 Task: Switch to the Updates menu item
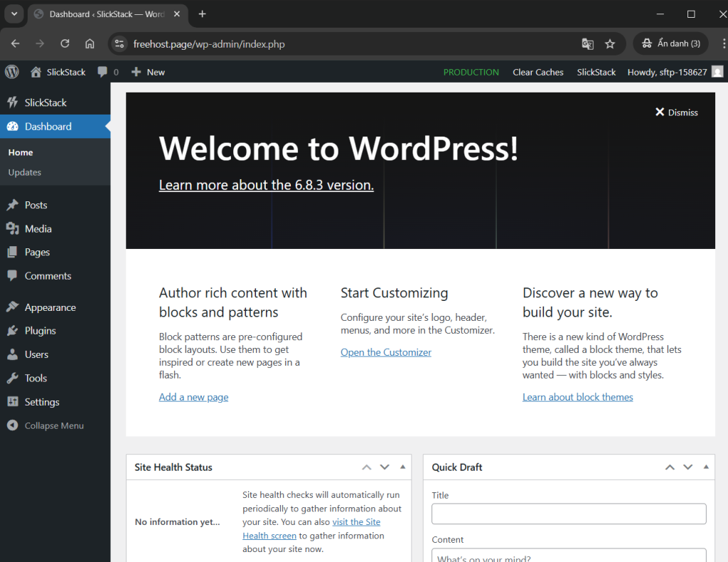[x=25, y=172]
